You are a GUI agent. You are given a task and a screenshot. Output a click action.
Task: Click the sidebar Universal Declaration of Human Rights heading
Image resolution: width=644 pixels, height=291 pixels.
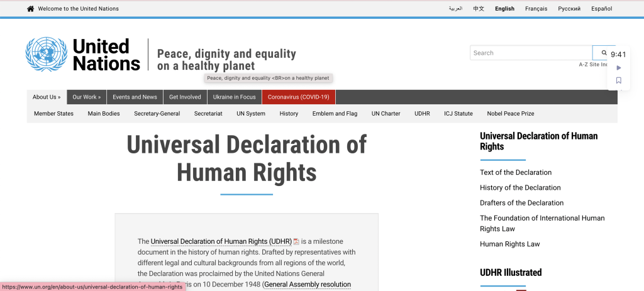pos(538,141)
